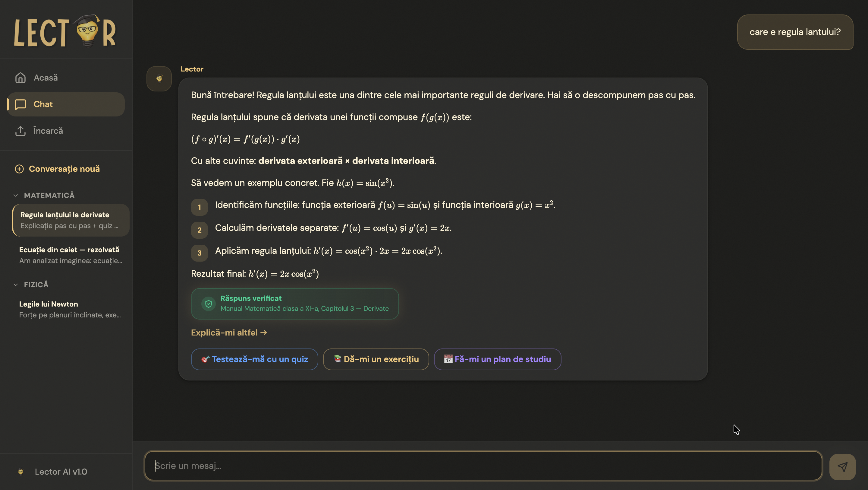Click the 'Explică-mi altfel' link
This screenshot has width=868, height=490.
(229, 332)
